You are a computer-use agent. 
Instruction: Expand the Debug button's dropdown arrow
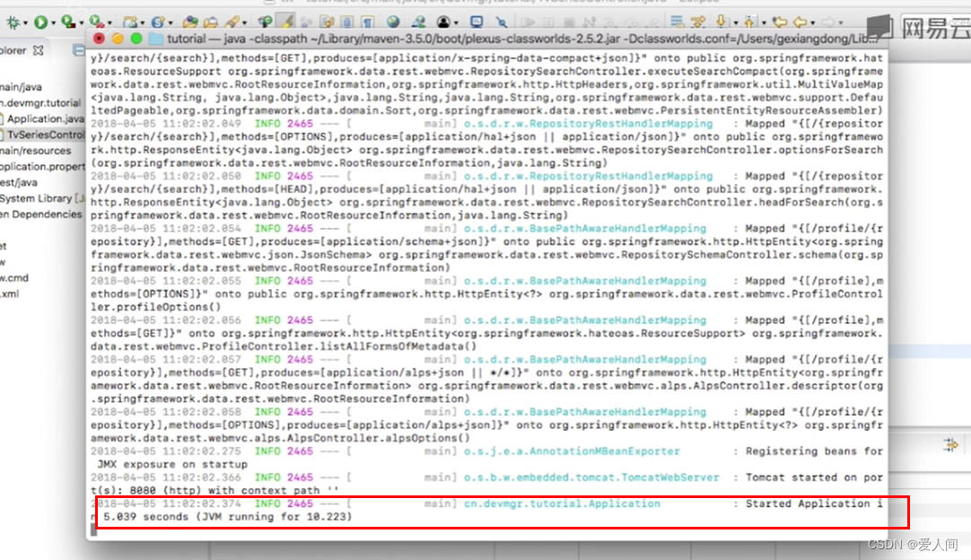point(26,21)
